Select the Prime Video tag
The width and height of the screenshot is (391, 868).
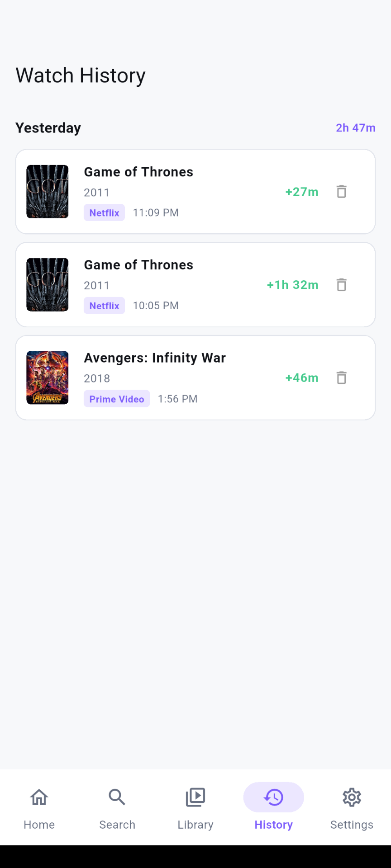pyautogui.click(x=117, y=399)
